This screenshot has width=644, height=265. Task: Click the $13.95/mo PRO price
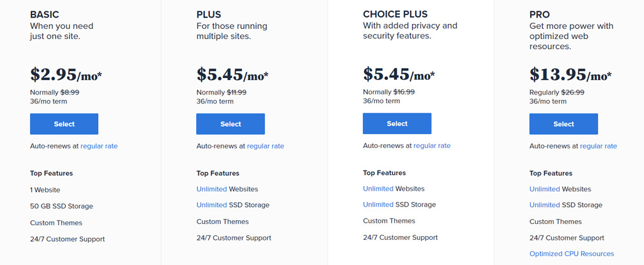pyautogui.click(x=570, y=74)
